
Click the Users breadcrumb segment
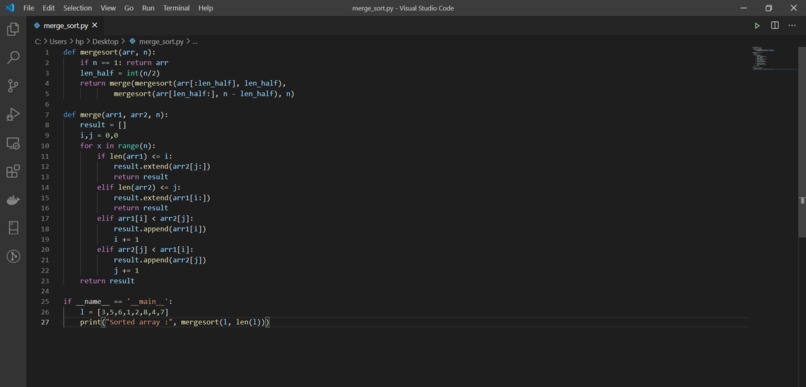pyautogui.click(x=58, y=42)
